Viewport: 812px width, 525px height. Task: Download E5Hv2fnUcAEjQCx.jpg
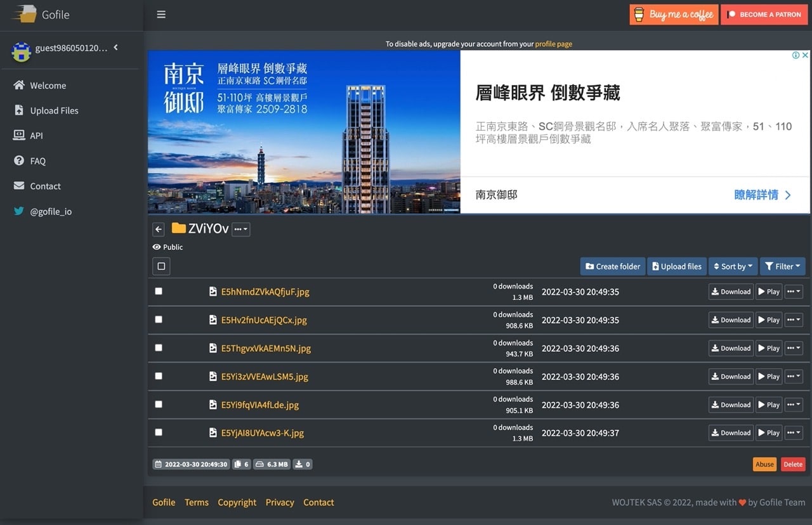[731, 320]
